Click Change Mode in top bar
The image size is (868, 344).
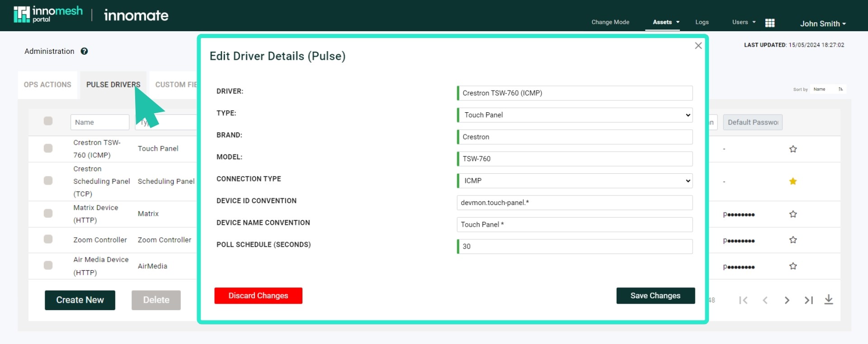[610, 22]
